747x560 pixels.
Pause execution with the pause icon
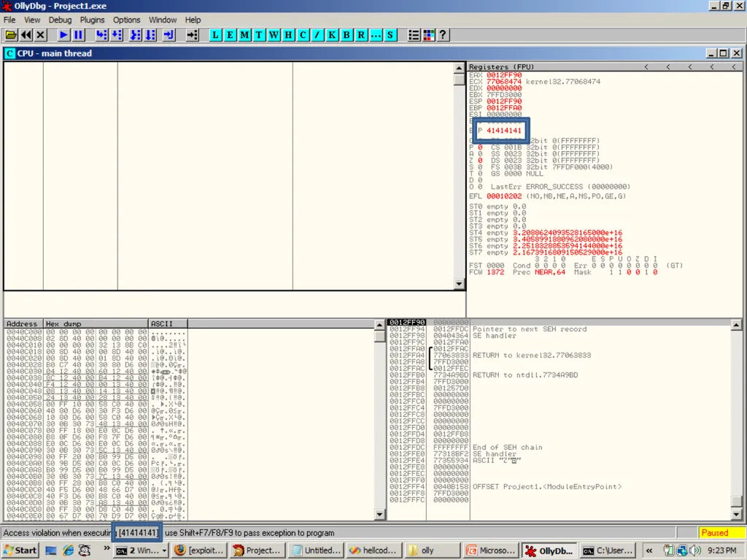coord(78,35)
